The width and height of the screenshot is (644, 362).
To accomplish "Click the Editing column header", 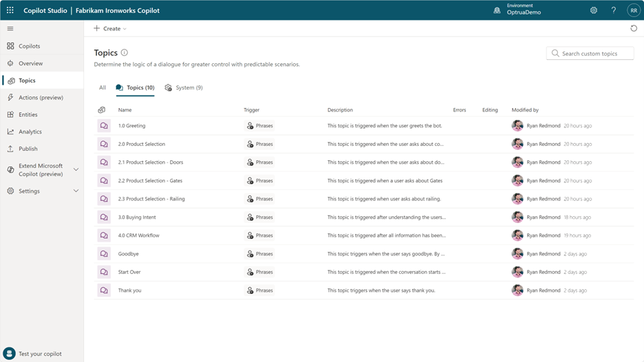I will [490, 109].
